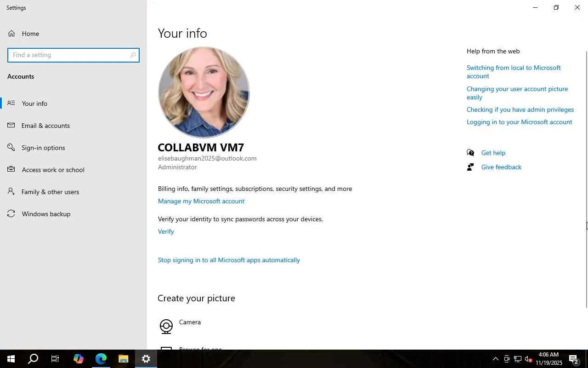Open File Explorer from the taskbar

(x=123, y=359)
